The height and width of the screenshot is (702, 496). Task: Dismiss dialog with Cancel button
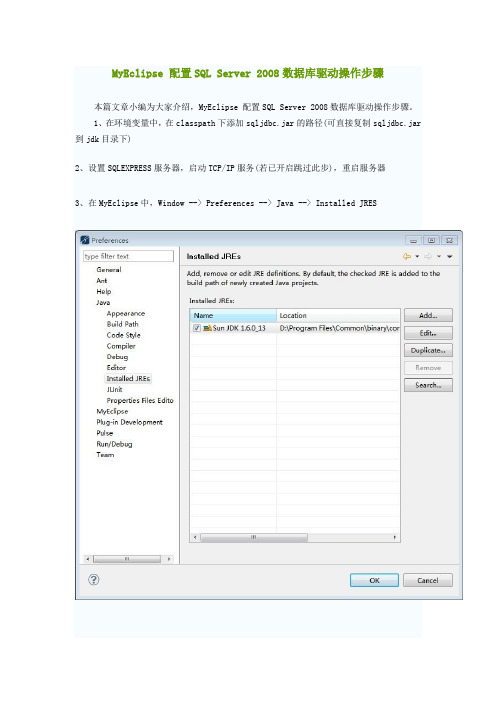(x=428, y=580)
